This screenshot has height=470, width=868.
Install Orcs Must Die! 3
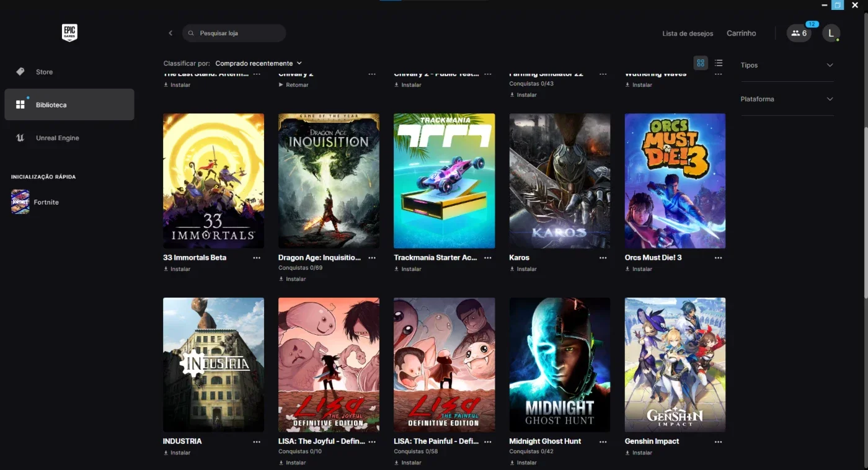pos(639,269)
